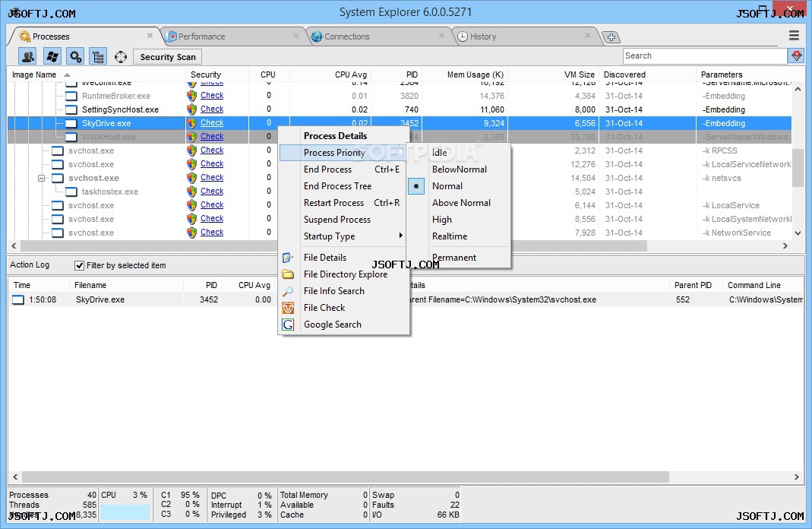Close the Performance tab with its X

295,36
